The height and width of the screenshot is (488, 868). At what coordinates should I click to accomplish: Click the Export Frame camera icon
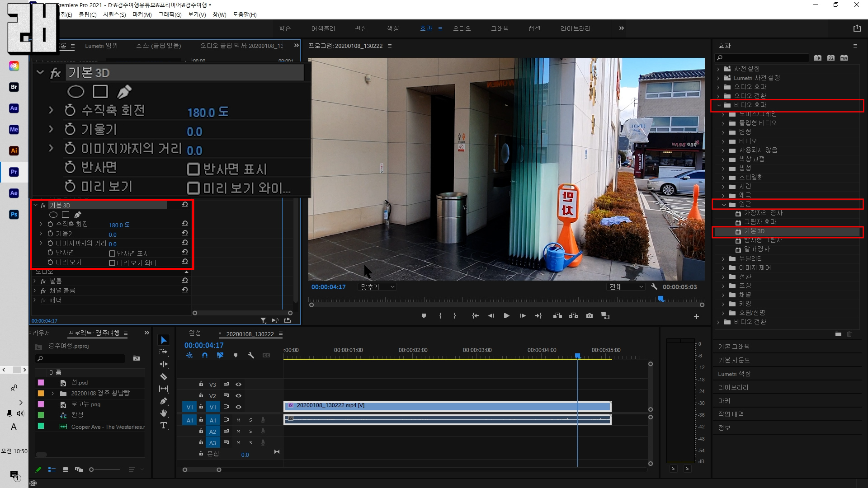(x=590, y=316)
